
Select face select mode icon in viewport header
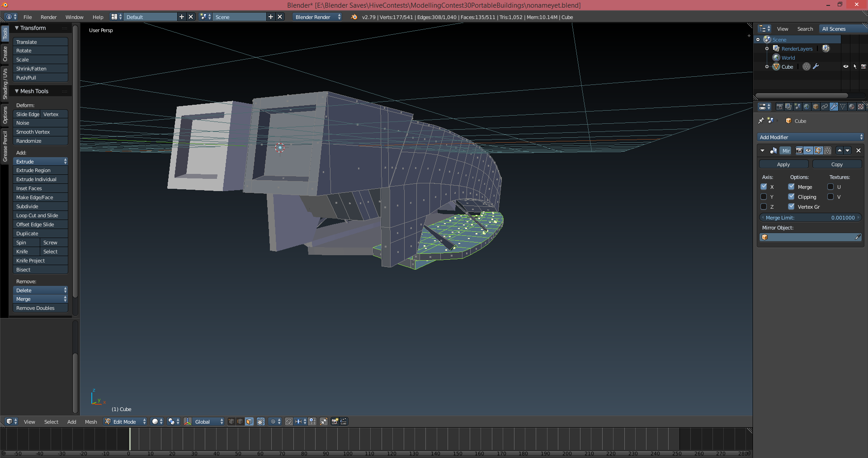(x=249, y=421)
